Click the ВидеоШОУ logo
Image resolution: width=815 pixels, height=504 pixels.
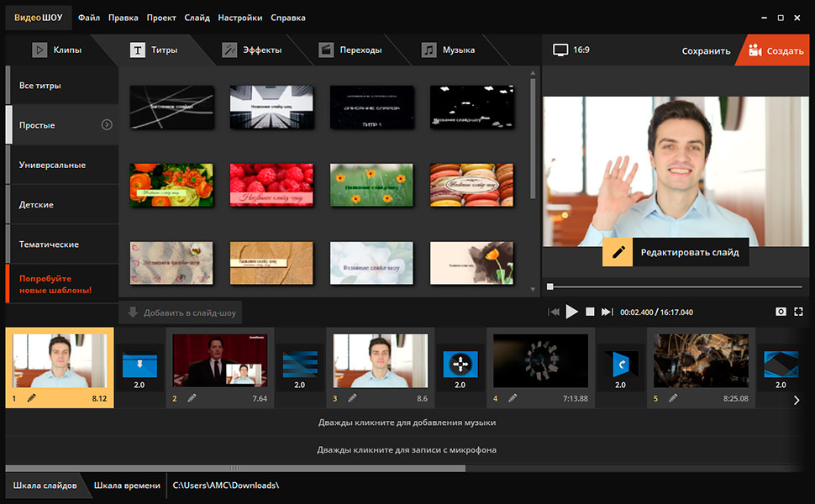(39, 18)
